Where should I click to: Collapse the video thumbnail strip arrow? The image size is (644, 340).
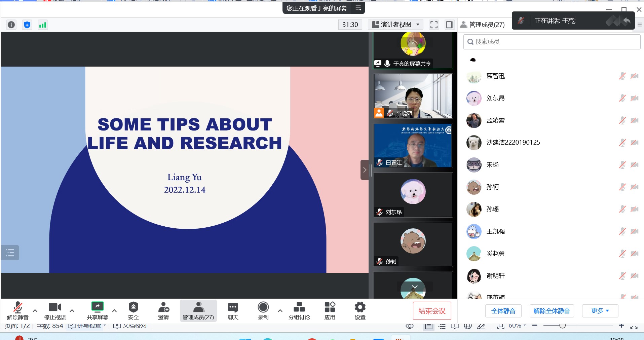tap(365, 170)
